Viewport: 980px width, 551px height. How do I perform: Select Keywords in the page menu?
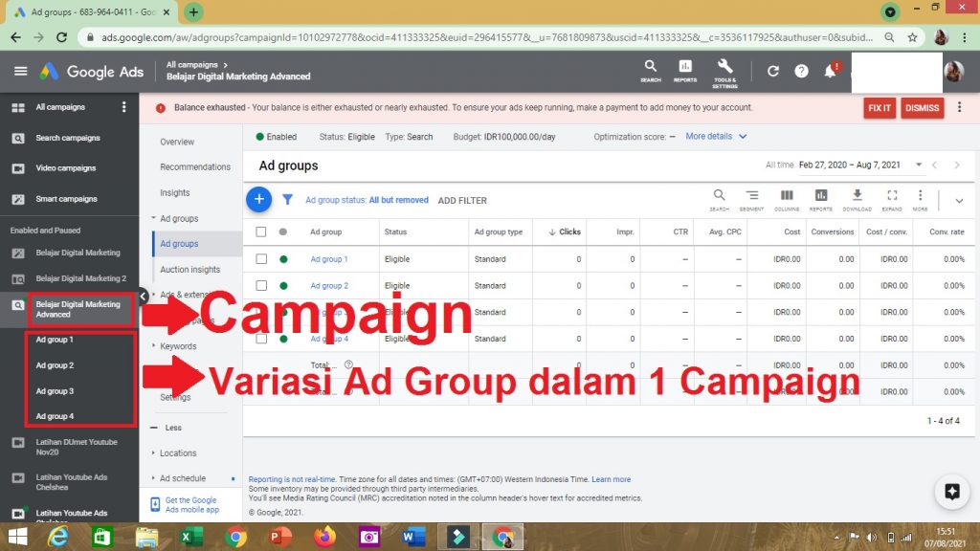(178, 346)
